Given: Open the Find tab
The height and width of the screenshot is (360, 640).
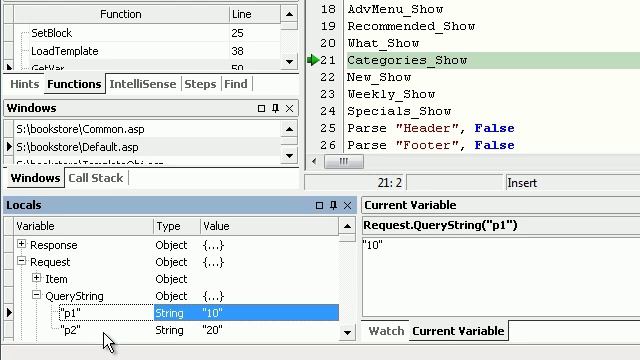Looking at the screenshot, I should tap(236, 84).
